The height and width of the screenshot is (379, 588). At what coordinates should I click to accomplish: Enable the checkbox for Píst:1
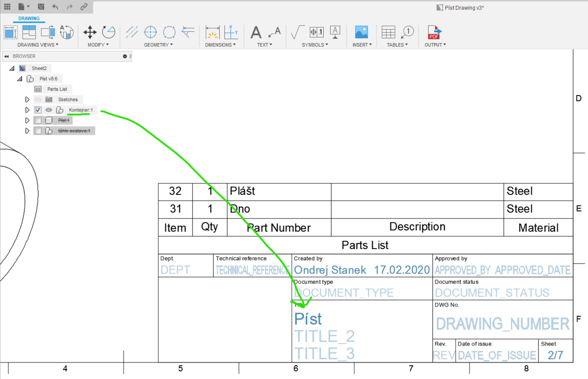[38, 121]
